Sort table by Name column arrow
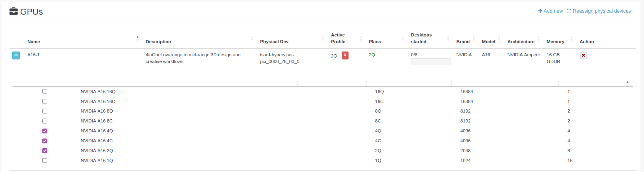The width and height of the screenshot is (644, 172). click(x=137, y=38)
